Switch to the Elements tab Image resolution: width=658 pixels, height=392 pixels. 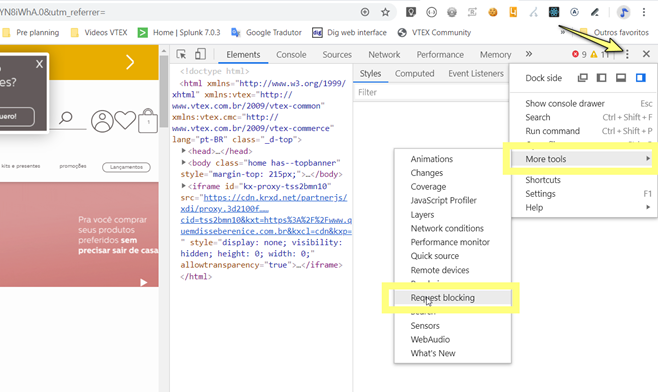coord(243,55)
